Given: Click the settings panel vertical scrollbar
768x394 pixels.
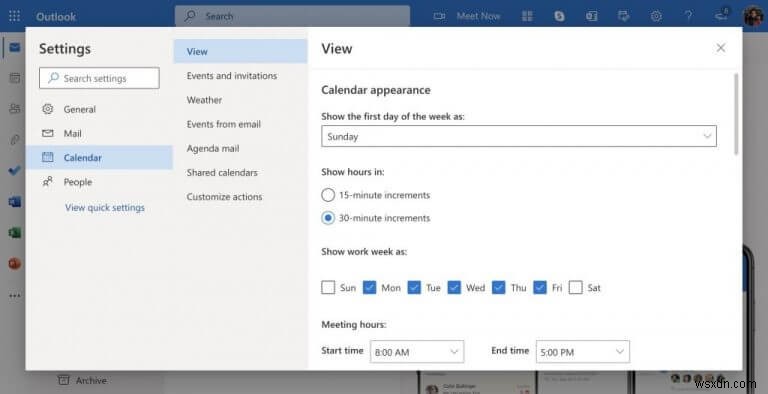Looking at the screenshot, I should tap(736, 114).
